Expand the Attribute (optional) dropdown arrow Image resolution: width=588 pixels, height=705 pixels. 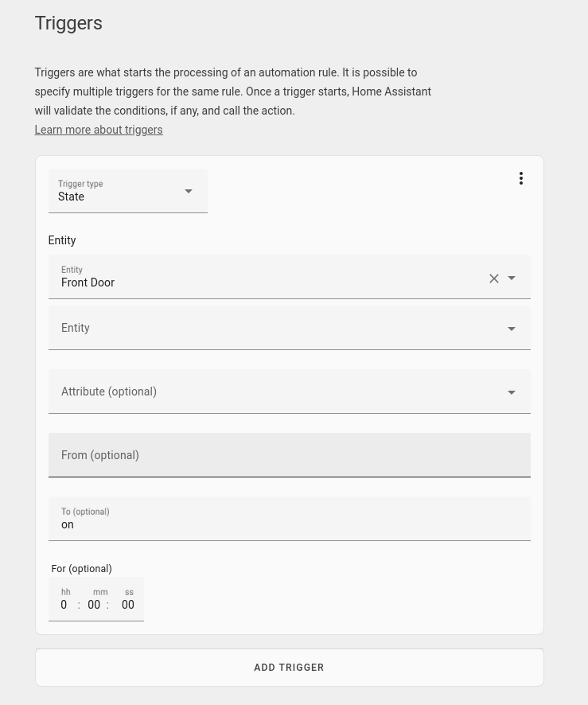tap(512, 392)
